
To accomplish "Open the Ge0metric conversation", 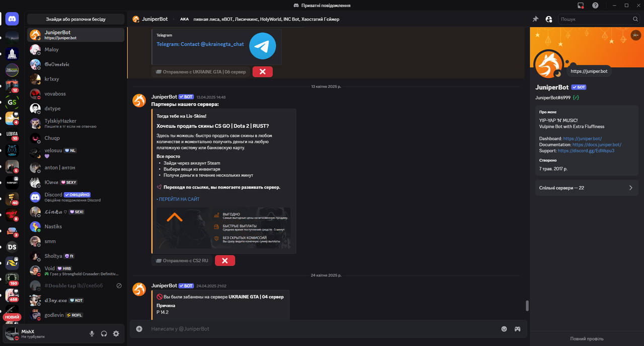I will 76,64.
